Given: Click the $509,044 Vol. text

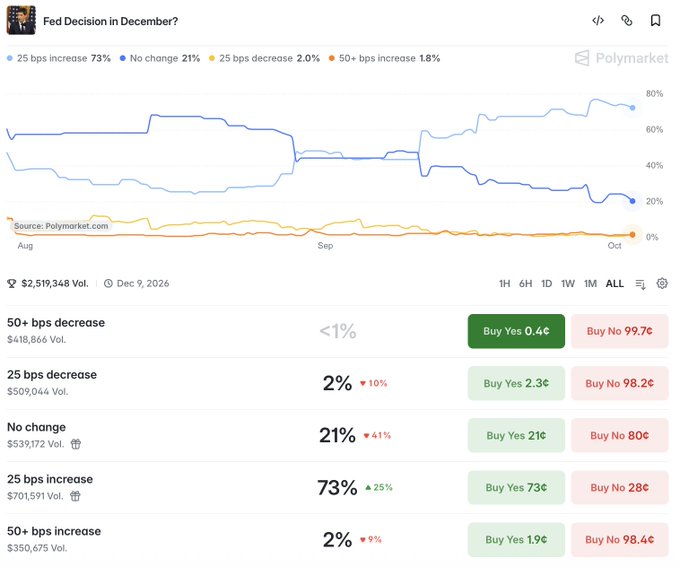Looking at the screenshot, I should (37, 391).
